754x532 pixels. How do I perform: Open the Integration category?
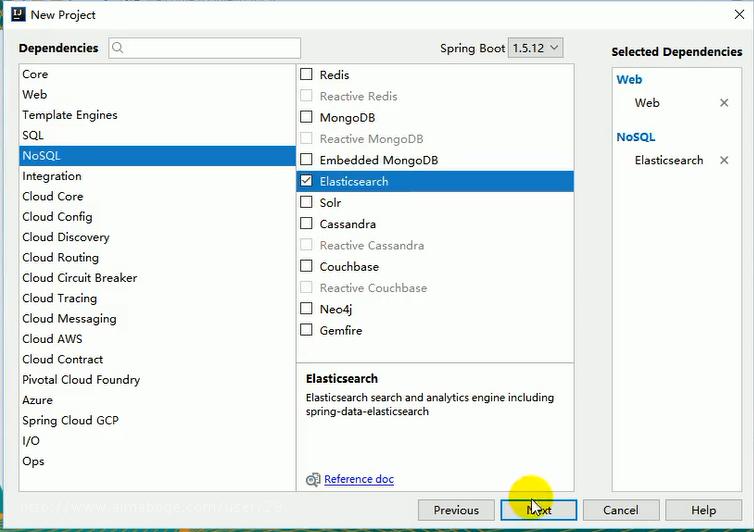[157, 176]
